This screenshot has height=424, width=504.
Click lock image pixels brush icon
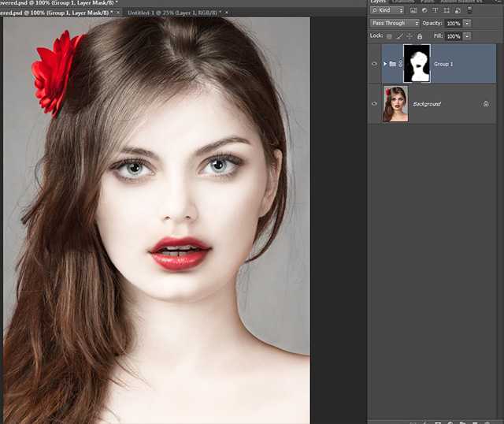(399, 36)
